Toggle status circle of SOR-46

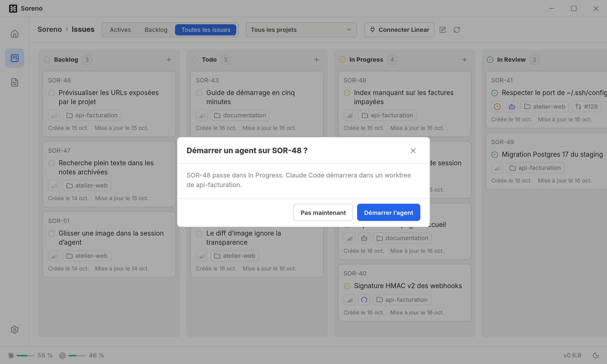tap(52, 93)
